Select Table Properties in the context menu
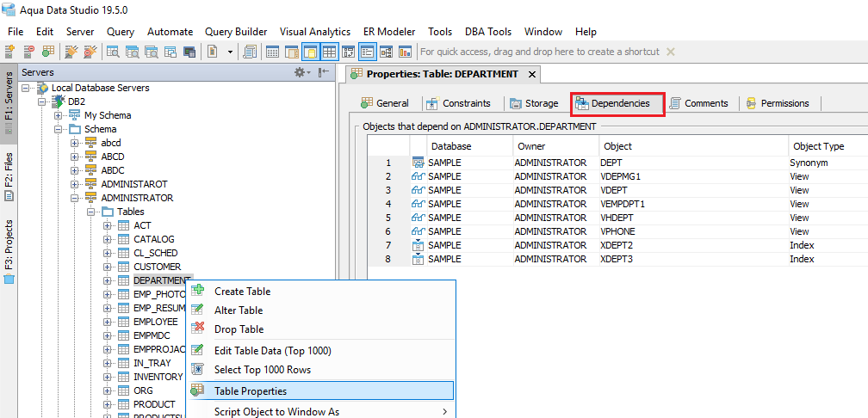The image size is (868, 418). [251, 391]
